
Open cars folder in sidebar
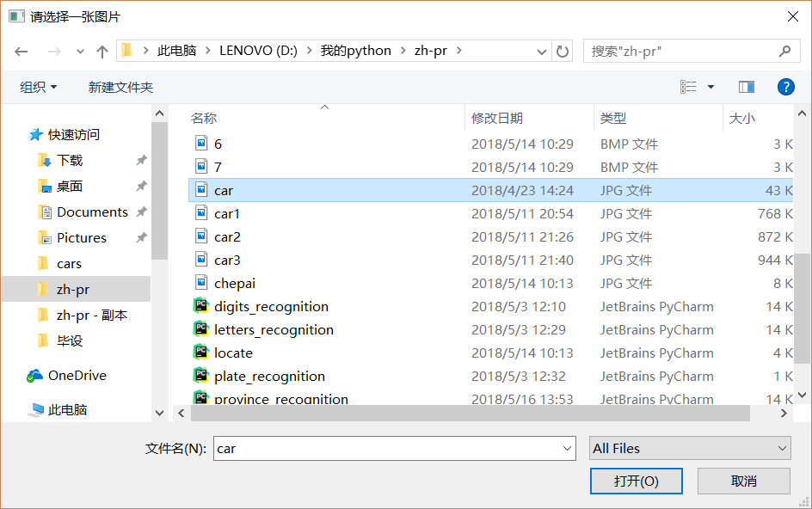click(x=69, y=264)
